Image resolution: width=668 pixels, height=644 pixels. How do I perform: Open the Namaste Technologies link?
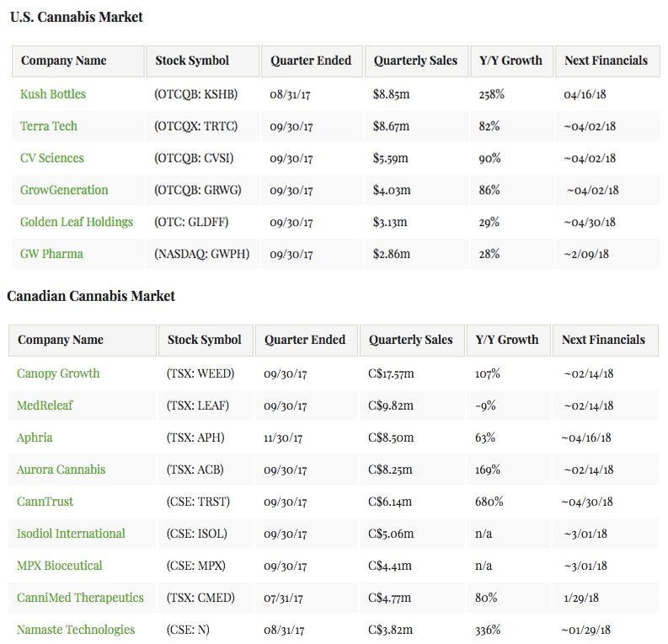pyautogui.click(x=76, y=630)
